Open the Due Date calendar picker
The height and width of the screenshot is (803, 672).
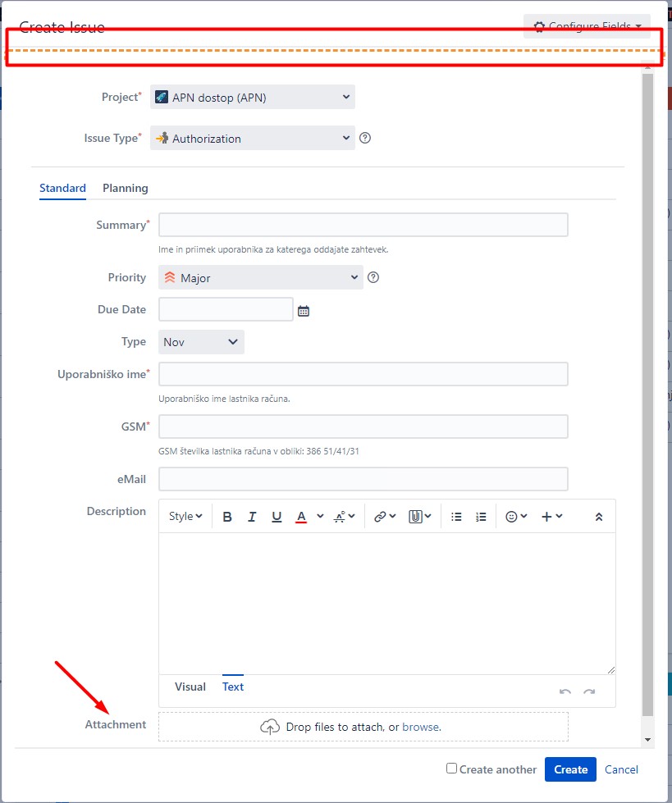tap(304, 311)
